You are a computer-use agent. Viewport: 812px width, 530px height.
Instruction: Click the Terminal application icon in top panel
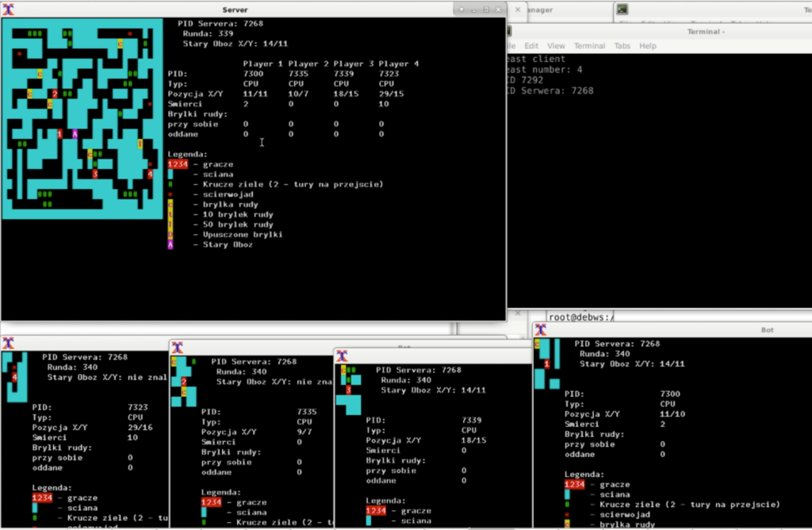pos(622,10)
